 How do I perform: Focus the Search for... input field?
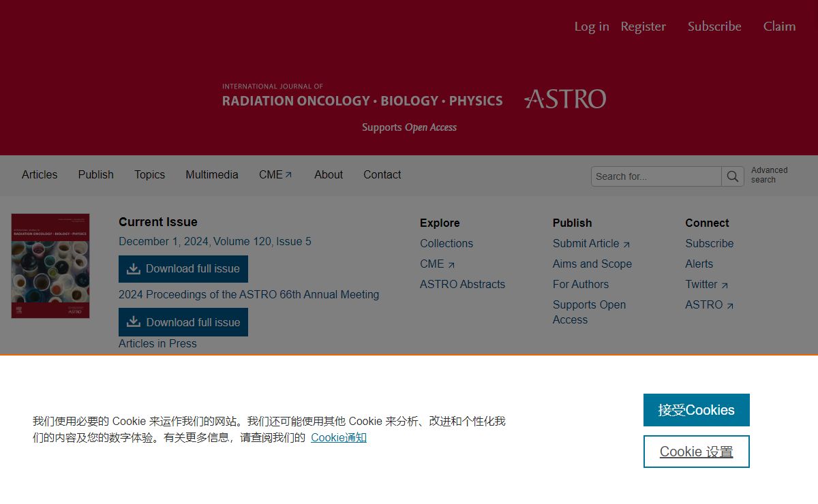point(656,176)
